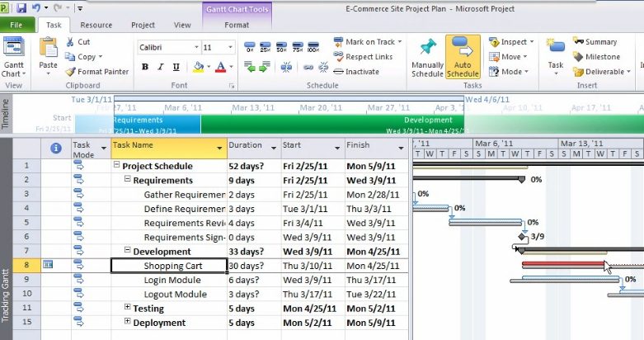Insert a Summary task
Screen dimensions: 644x340
(595, 41)
